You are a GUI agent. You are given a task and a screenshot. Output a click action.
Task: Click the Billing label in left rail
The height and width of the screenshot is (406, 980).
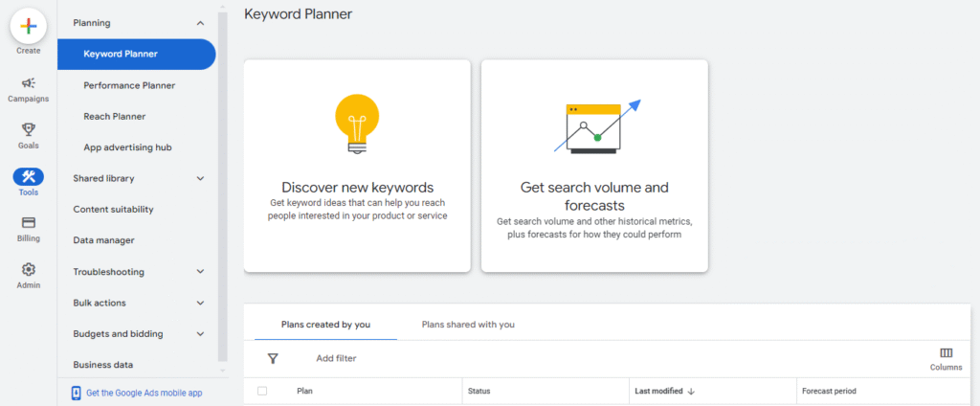point(28,238)
